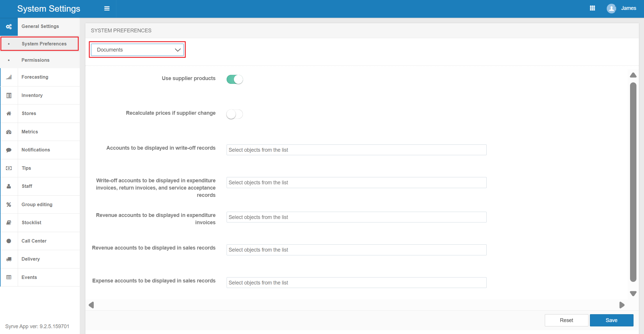Click the Delivery truck icon

pos(9,259)
